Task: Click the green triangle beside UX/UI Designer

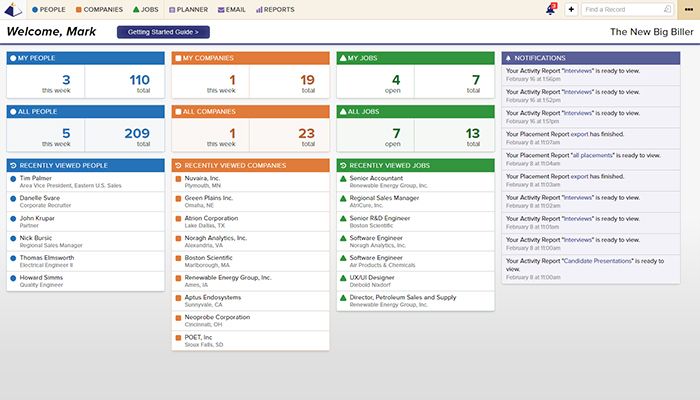Action: 343,278
